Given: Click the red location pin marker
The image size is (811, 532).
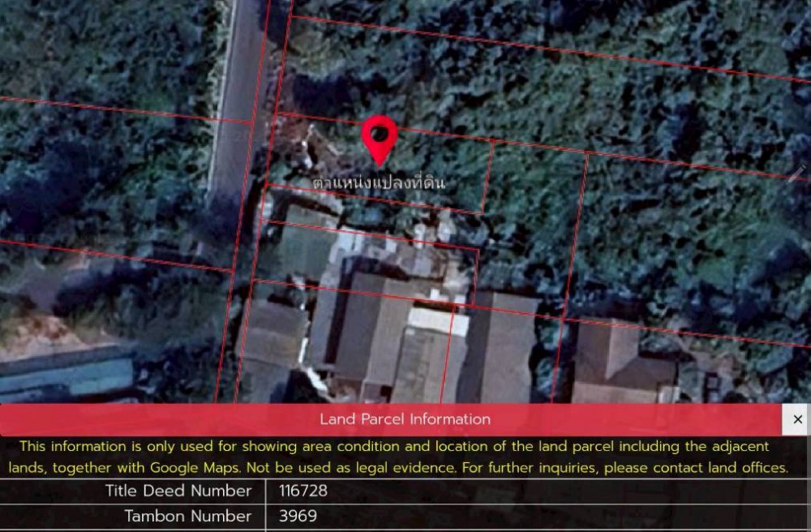Looking at the screenshot, I should [x=379, y=138].
